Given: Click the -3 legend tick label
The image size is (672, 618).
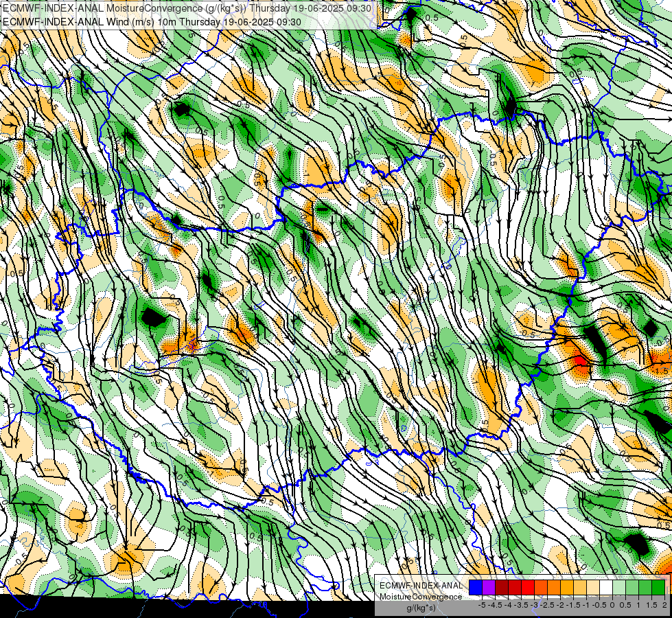Looking at the screenshot, I should pyautogui.click(x=535, y=605).
